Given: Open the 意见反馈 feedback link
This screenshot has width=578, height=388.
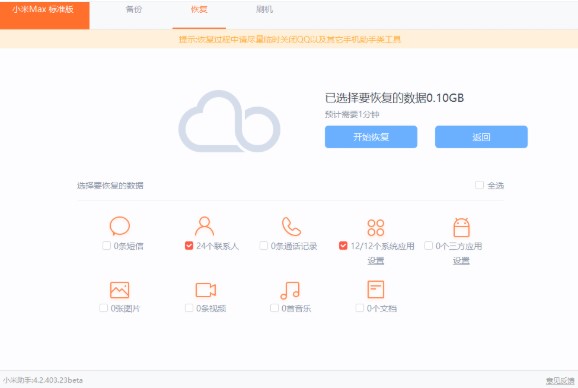Looking at the screenshot, I should click(x=560, y=381).
